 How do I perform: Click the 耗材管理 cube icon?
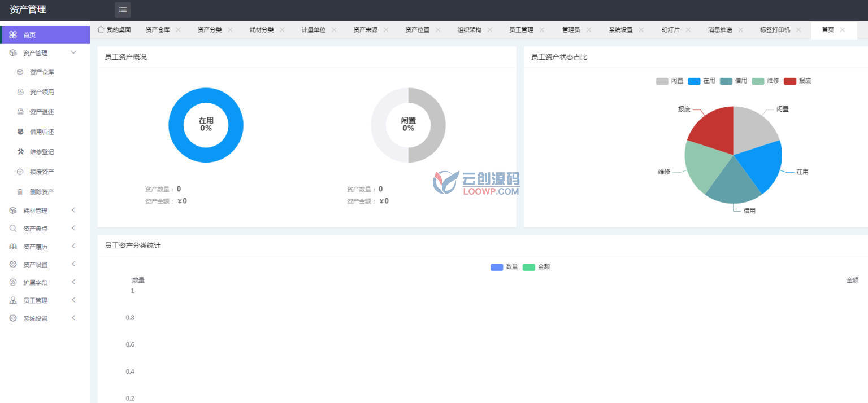[13, 211]
